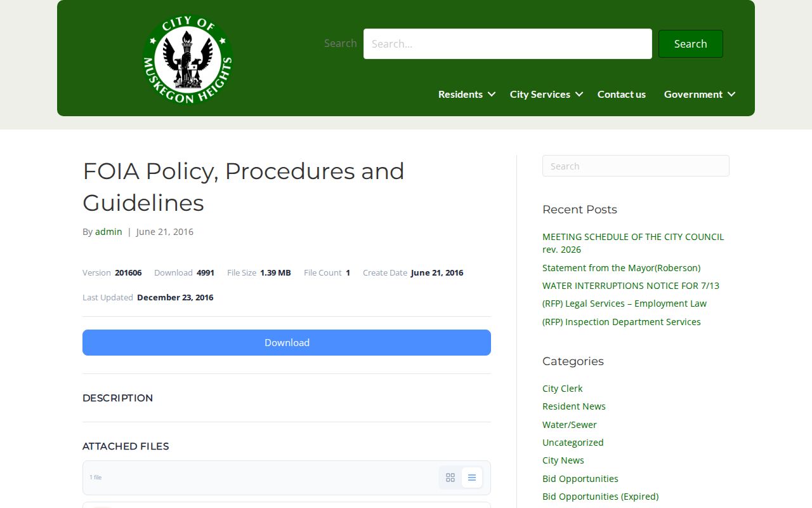Expand the Government menu chevron
This screenshot has width=812, height=508.
click(x=731, y=94)
